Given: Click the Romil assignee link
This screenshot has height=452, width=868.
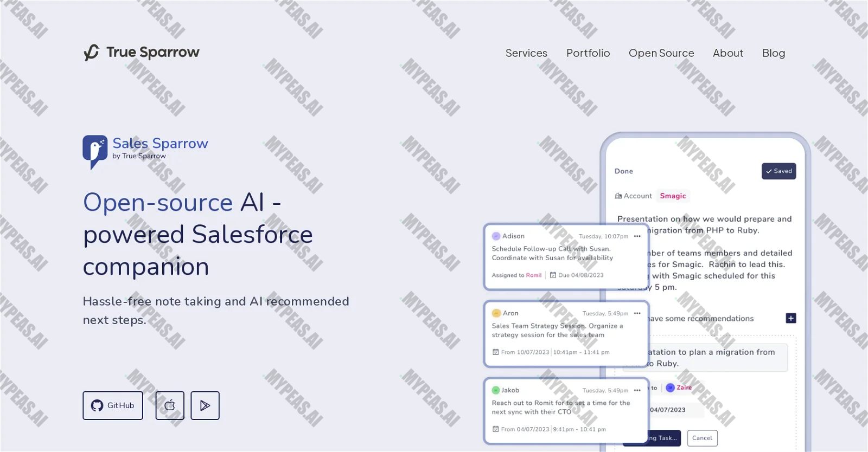Looking at the screenshot, I should [534, 275].
